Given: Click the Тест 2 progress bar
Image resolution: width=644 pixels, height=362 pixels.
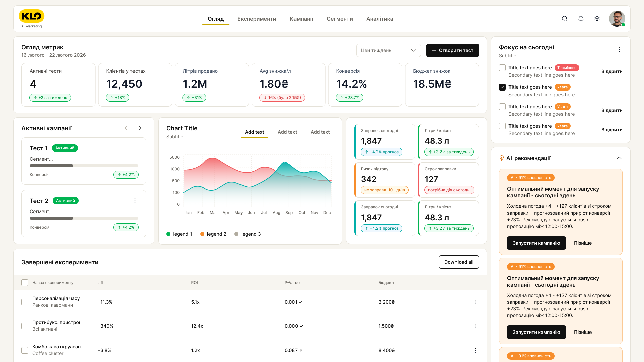Looking at the screenshot, I should pyautogui.click(x=84, y=218).
